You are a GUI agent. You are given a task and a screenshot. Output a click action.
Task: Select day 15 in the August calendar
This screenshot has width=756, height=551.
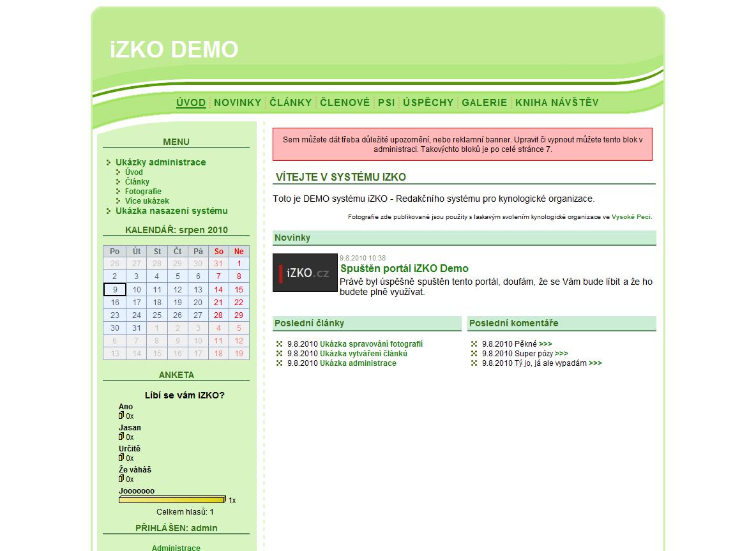click(x=239, y=289)
